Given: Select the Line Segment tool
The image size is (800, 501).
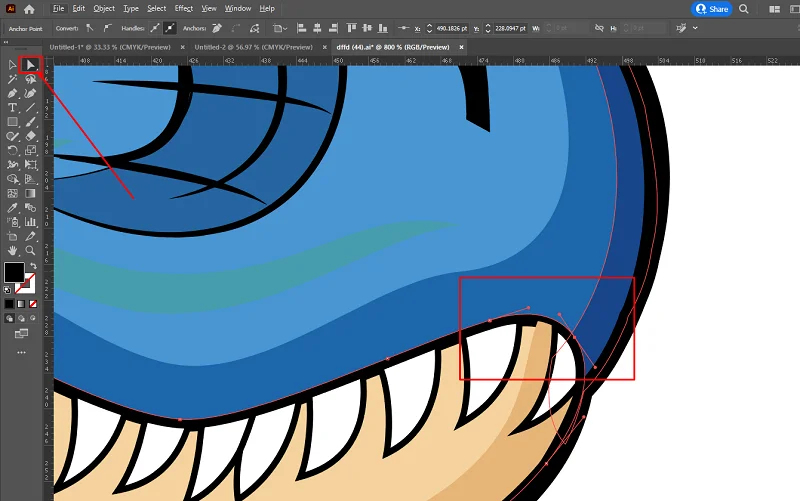Looking at the screenshot, I should 31,108.
